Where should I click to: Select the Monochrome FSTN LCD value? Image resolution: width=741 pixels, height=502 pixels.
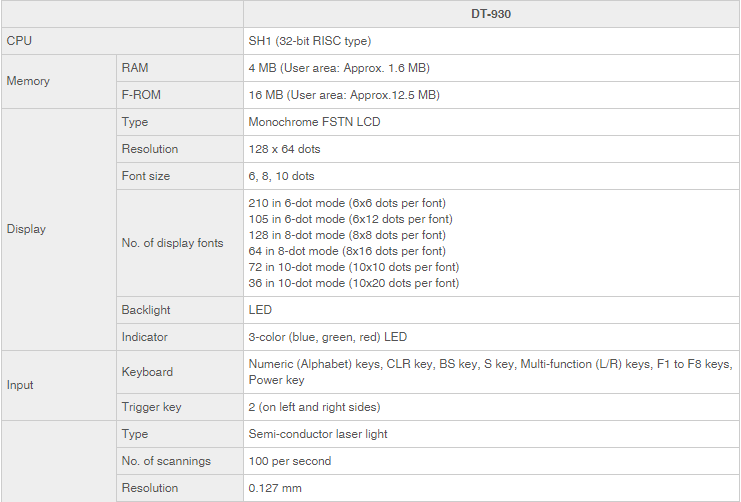(x=314, y=122)
